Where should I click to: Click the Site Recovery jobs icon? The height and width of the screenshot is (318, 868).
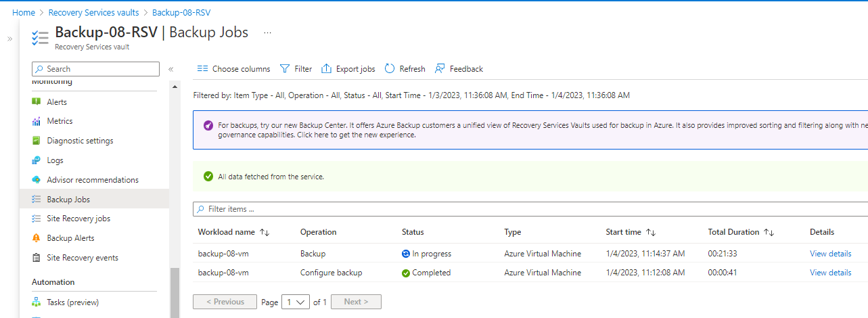(x=37, y=219)
